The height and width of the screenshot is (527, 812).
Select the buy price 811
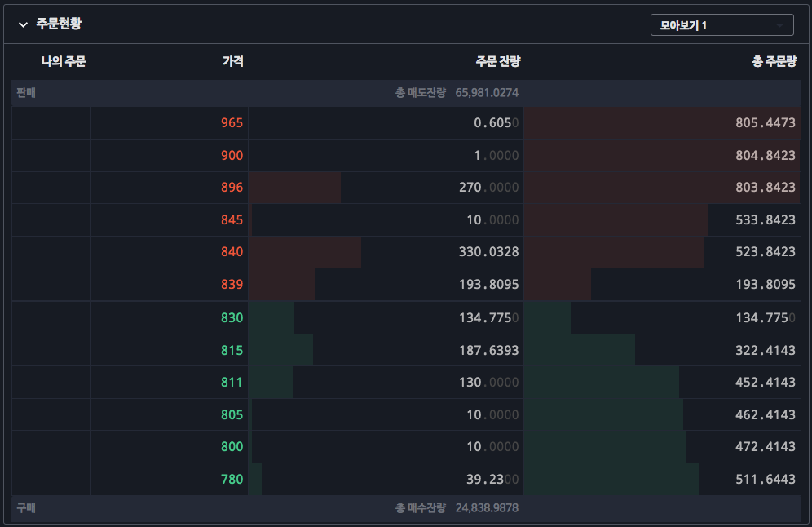(x=232, y=382)
